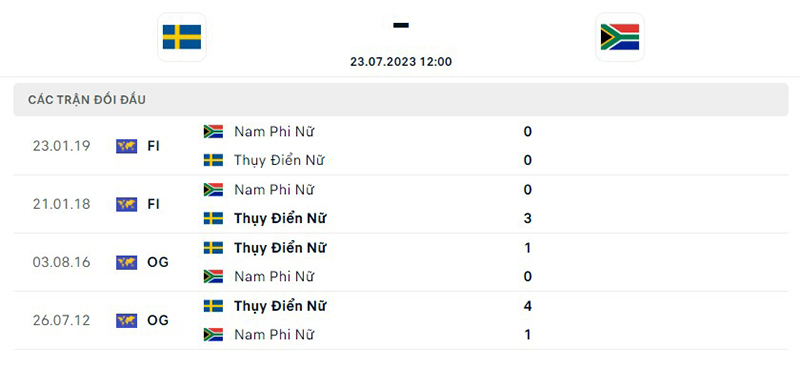Click the match date 23.07.2023 12:00

tap(401, 62)
